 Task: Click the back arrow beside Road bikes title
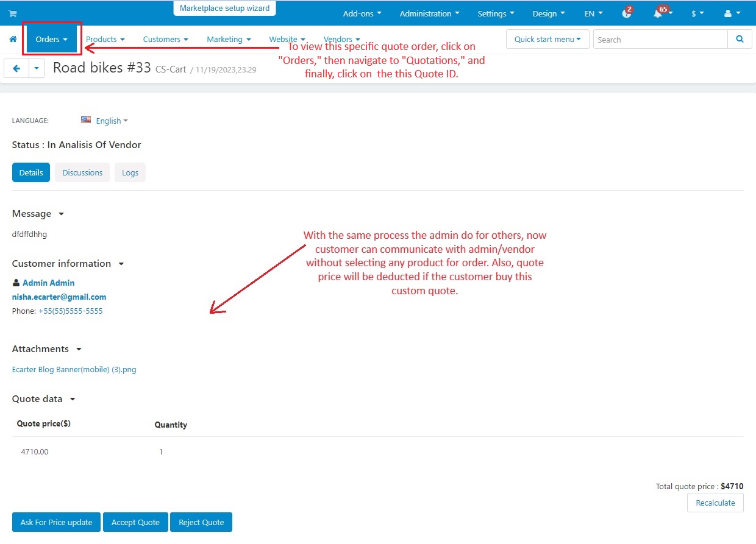tap(16, 68)
